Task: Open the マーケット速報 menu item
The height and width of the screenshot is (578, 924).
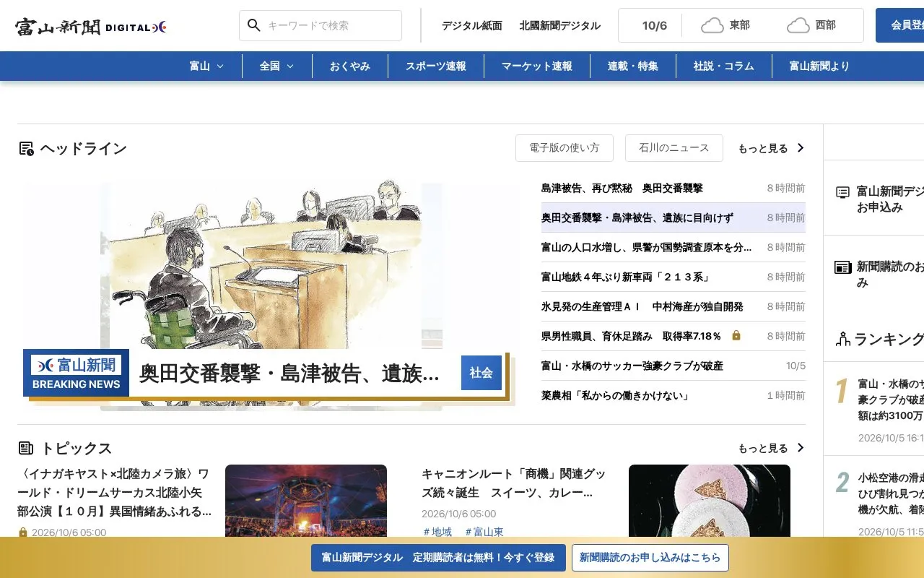Action: click(x=537, y=66)
